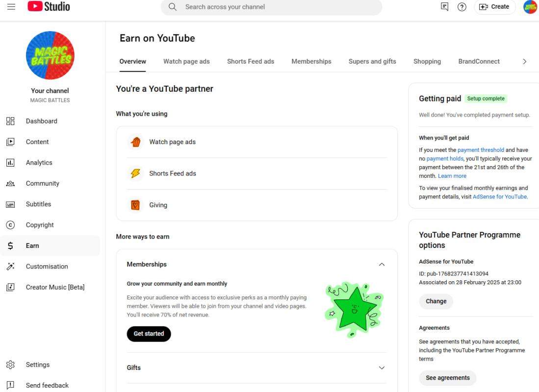Open Content label in the sidebar
Screen dimensions: 539x392
coord(37,142)
